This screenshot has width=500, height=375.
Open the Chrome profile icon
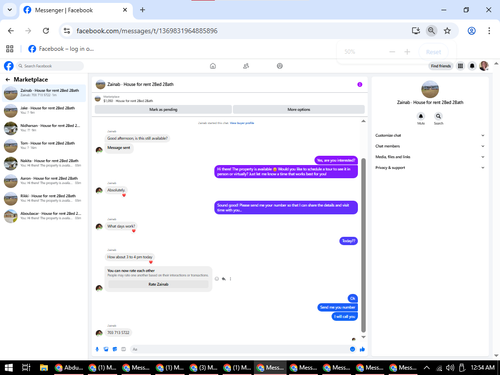[x=471, y=31]
